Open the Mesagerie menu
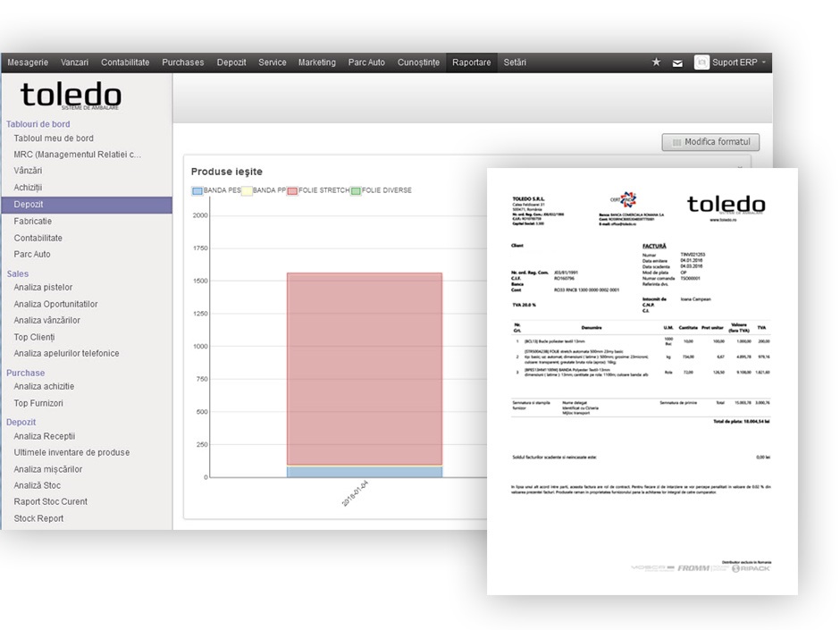 pyautogui.click(x=28, y=63)
